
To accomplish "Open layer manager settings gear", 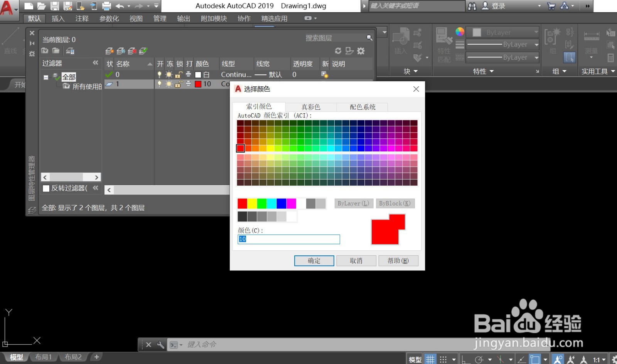I will pyautogui.click(x=361, y=51).
